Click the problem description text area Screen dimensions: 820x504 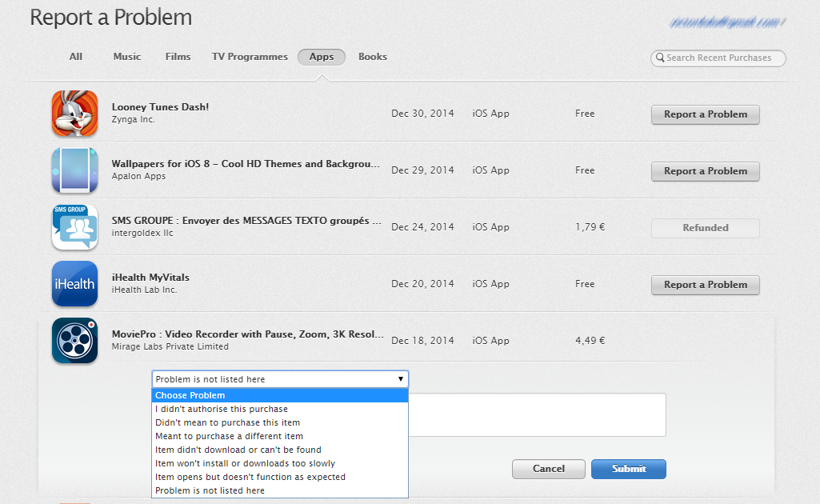coord(537,414)
